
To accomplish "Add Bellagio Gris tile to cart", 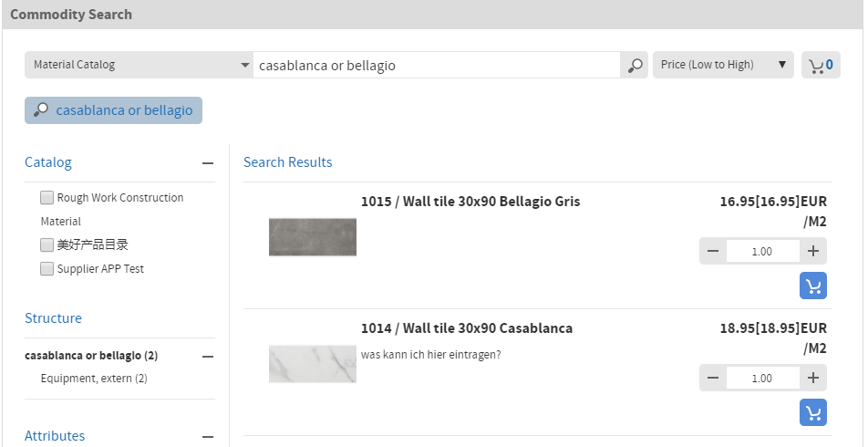I will 812,286.
